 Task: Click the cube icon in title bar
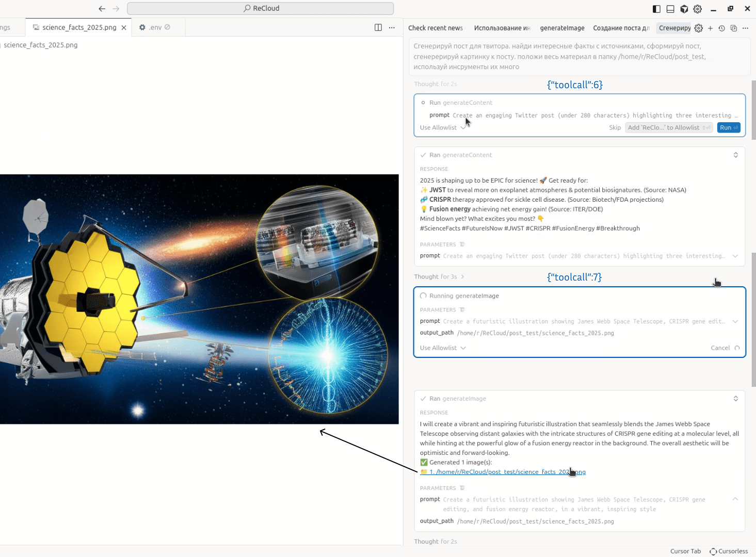(684, 9)
